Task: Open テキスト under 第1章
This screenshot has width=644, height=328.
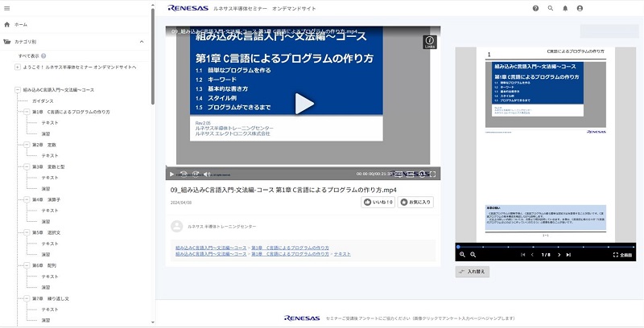Action: coord(50,122)
